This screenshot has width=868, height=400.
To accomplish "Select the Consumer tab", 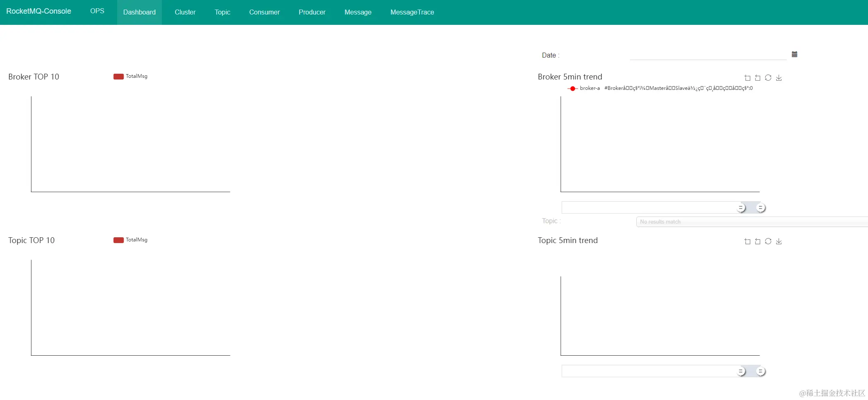I will [264, 12].
